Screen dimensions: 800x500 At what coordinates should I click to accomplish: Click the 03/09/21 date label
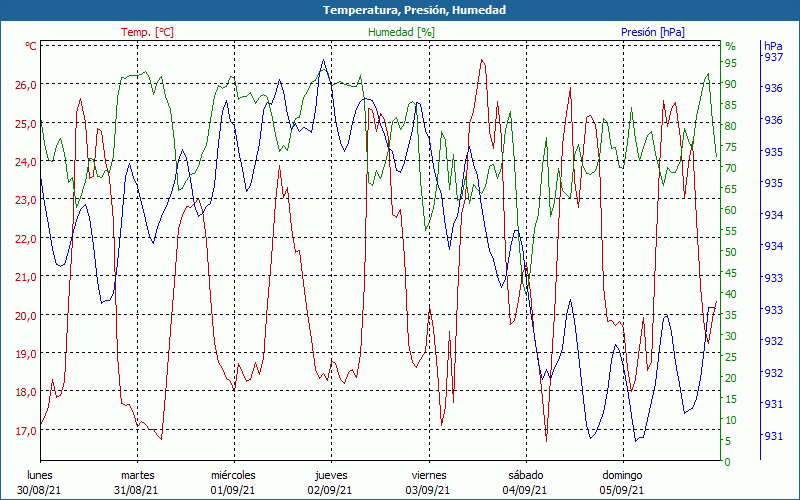[x=428, y=490]
